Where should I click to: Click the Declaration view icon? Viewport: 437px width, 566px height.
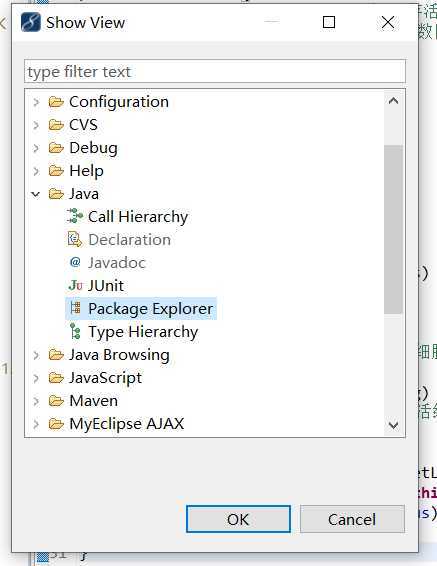click(x=75, y=239)
